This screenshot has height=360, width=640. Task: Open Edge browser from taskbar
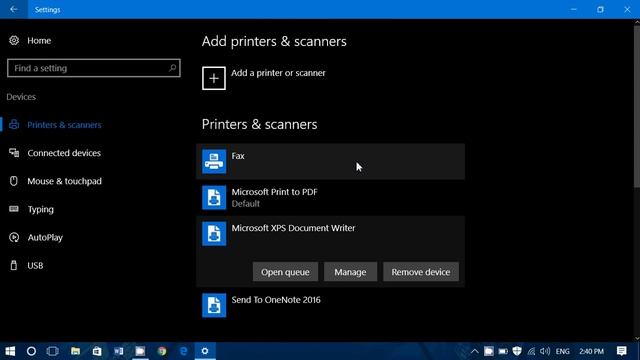click(184, 351)
